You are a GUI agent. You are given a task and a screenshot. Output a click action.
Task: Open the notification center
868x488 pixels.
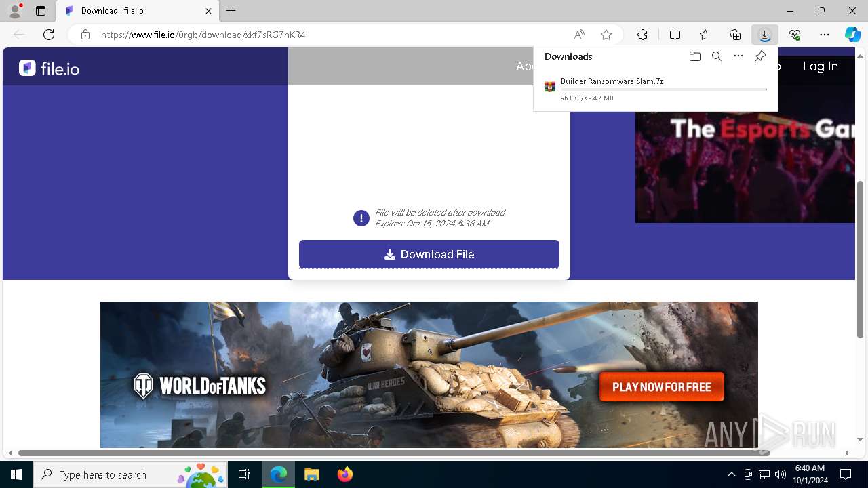[x=846, y=474]
